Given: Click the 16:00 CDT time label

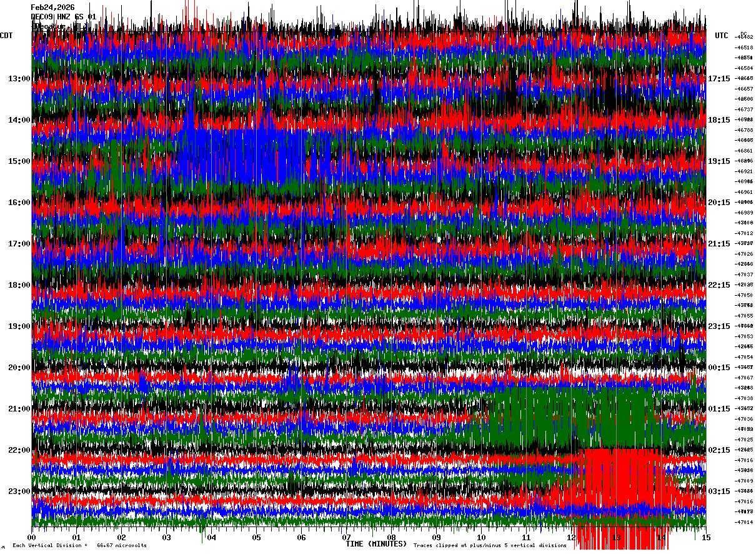Looking at the screenshot, I should tap(19, 203).
